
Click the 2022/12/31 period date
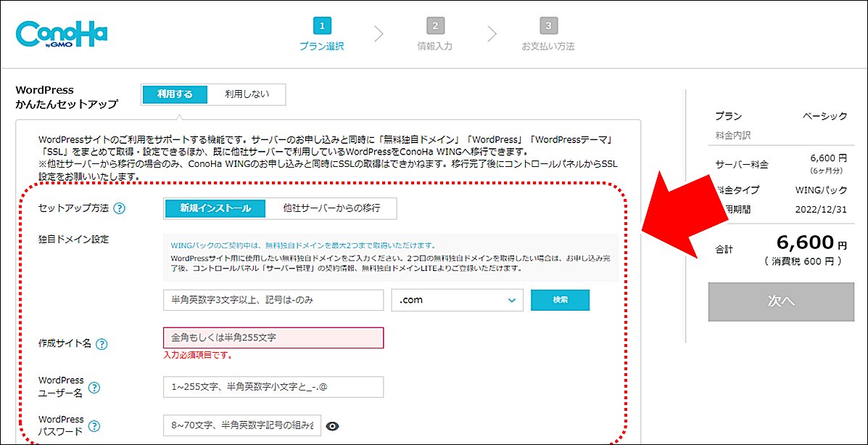pyautogui.click(x=821, y=210)
